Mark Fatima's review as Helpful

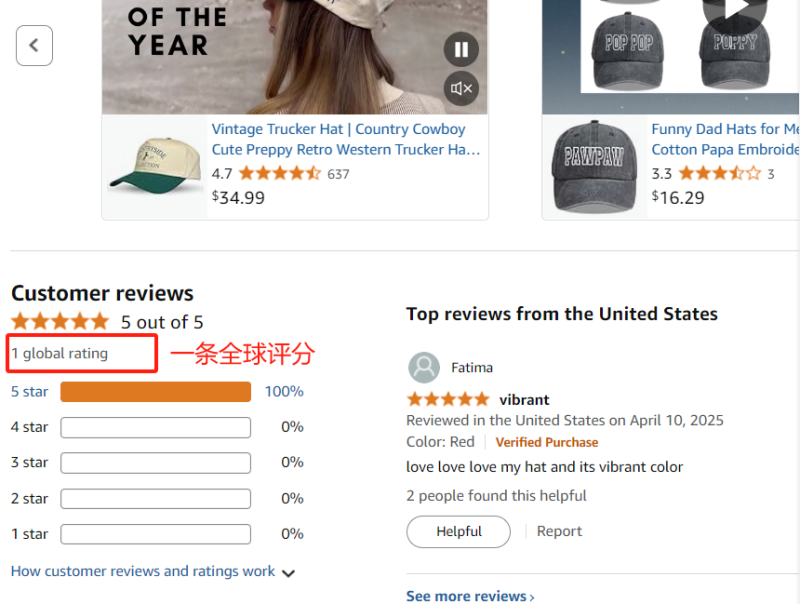[x=458, y=531]
